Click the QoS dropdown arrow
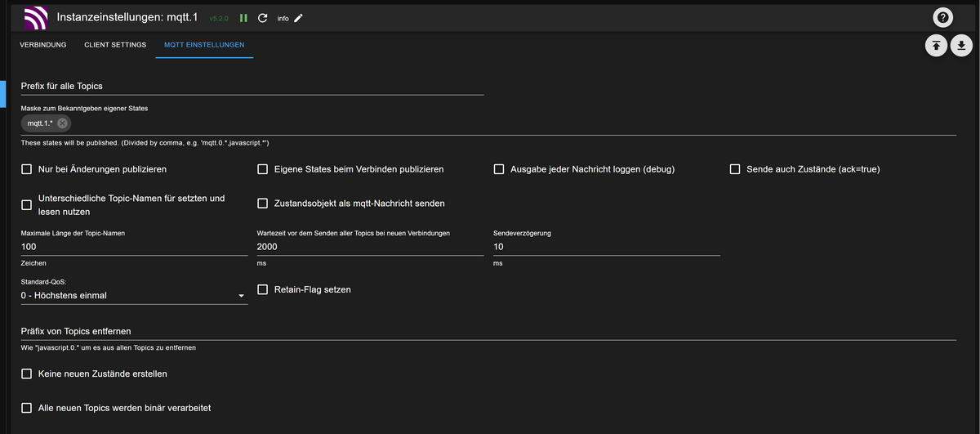This screenshot has height=434, width=980. pyautogui.click(x=241, y=296)
